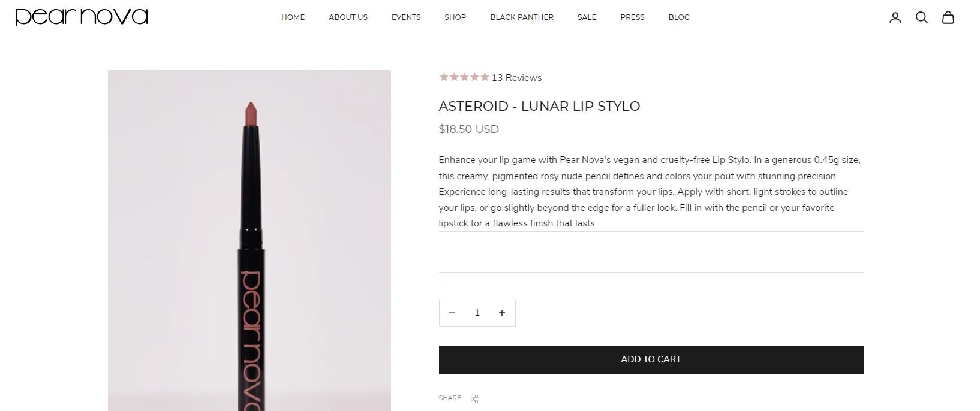
Task: Select the Black Panther menu item
Action: pyautogui.click(x=522, y=17)
